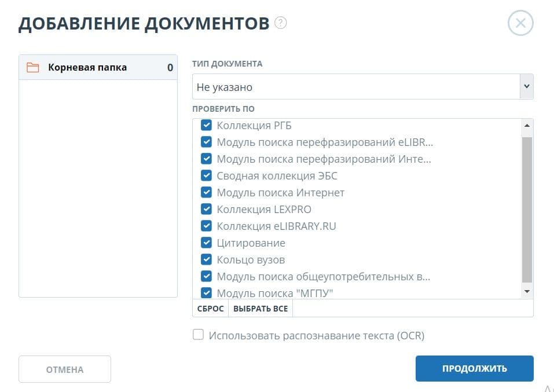Close the add documents dialog
The width and height of the screenshot is (554, 392).
[520, 23]
